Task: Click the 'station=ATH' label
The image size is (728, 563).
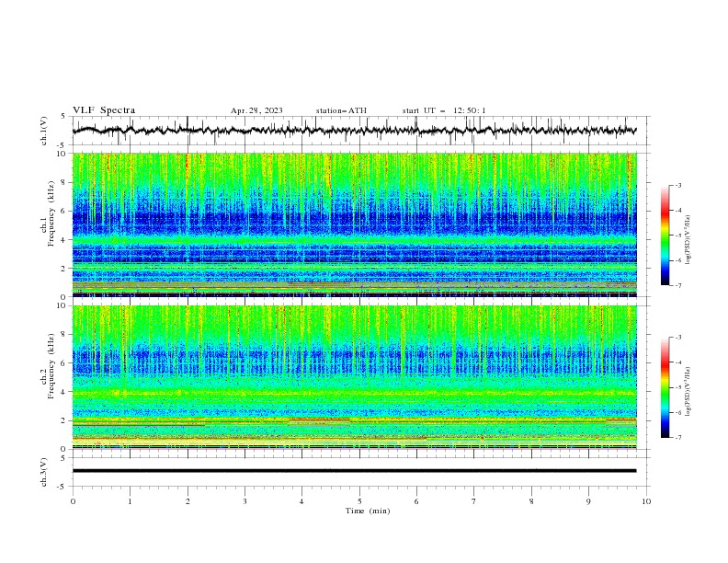Action: click(x=341, y=110)
